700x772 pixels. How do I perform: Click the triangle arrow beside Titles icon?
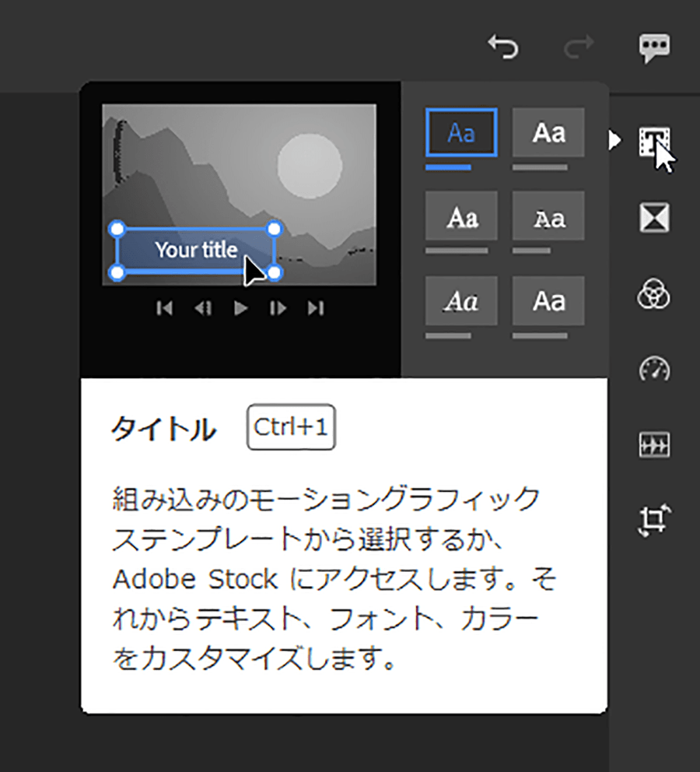[x=614, y=140]
